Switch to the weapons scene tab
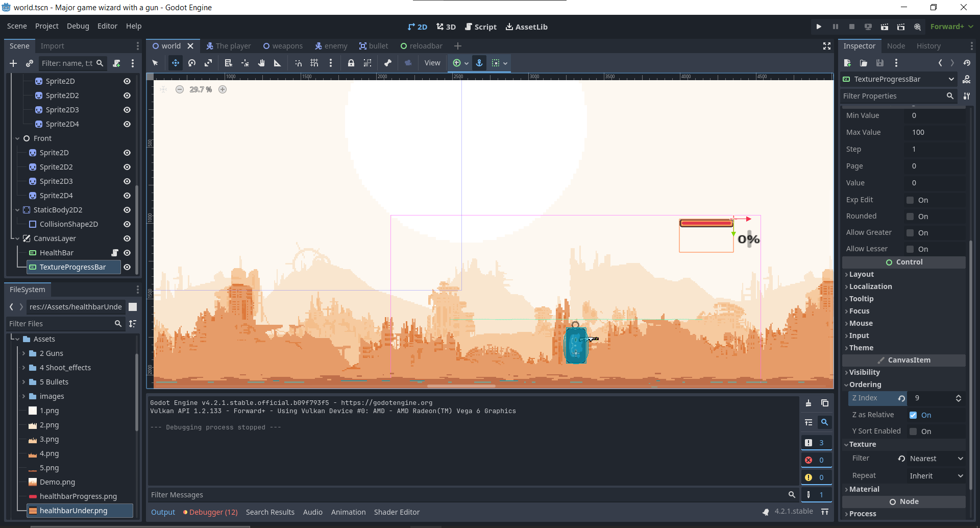Screen dimensions: 980x528 click(283, 46)
